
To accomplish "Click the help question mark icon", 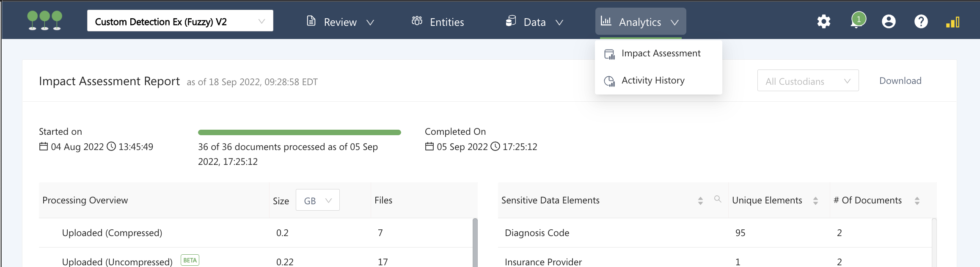I will (921, 22).
